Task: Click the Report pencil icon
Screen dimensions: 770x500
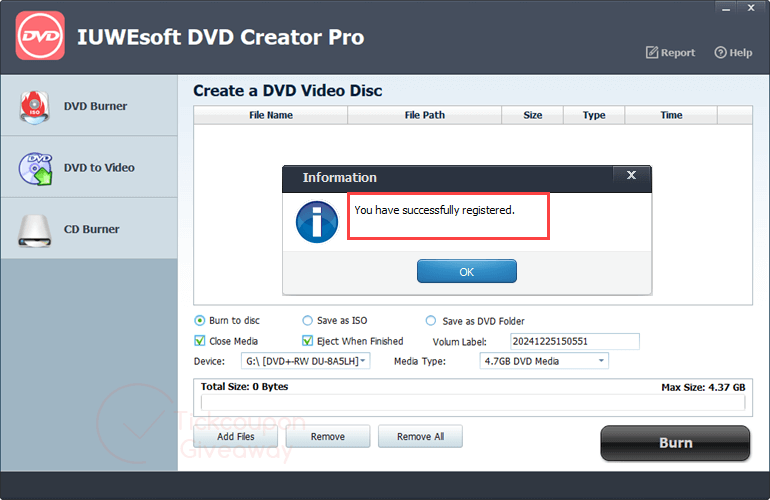Action: [652, 53]
